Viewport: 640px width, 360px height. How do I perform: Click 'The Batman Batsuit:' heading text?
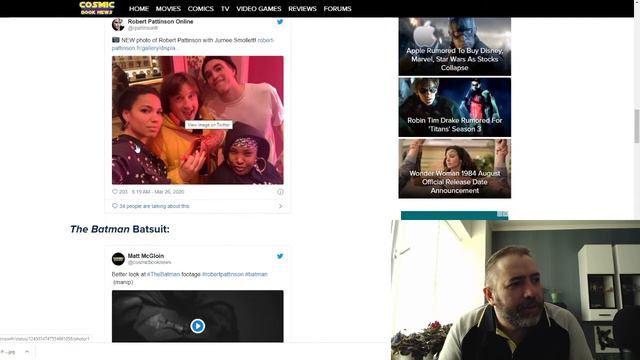click(x=120, y=229)
